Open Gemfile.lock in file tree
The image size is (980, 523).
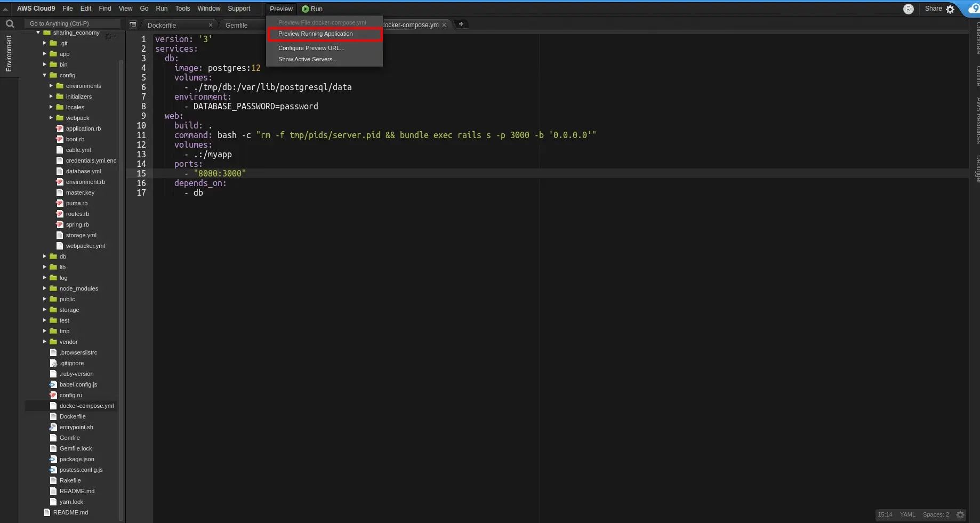(76, 448)
